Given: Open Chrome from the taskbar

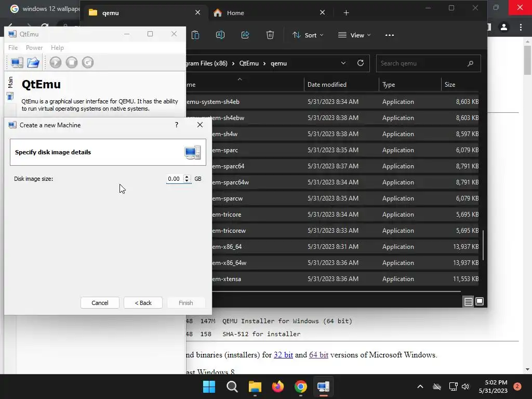Looking at the screenshot, I should click(301, 387).
